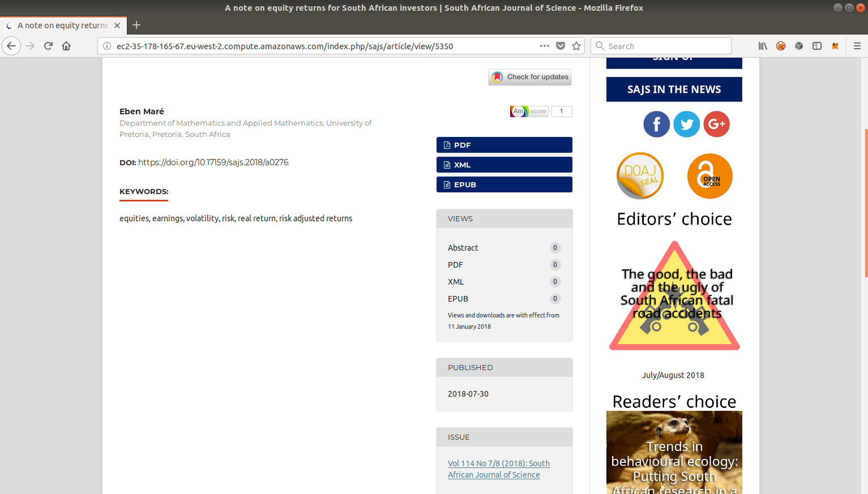Reload the current page
The width and height of the screenshot is (868, 494).
48,46
